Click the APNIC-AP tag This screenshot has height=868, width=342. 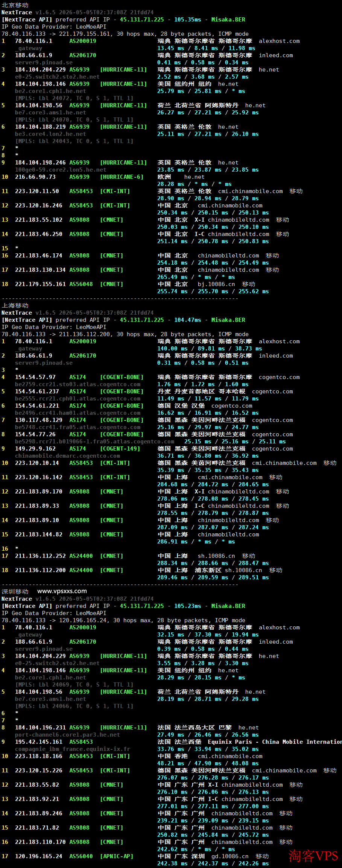[x=117, y=856]
